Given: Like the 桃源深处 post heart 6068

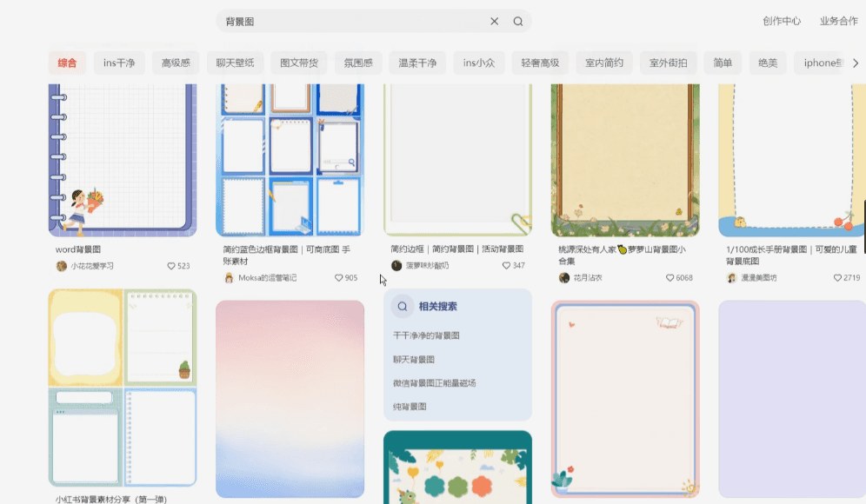Looking at the screenshot, I should click(x=669, y=278).
